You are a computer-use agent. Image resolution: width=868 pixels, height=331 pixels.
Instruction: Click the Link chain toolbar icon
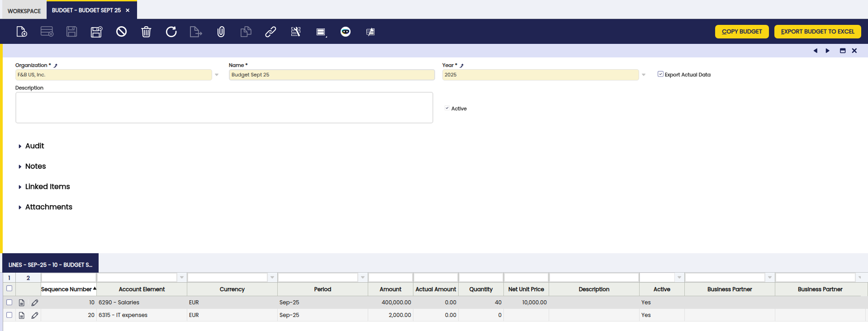pos(270,32)
